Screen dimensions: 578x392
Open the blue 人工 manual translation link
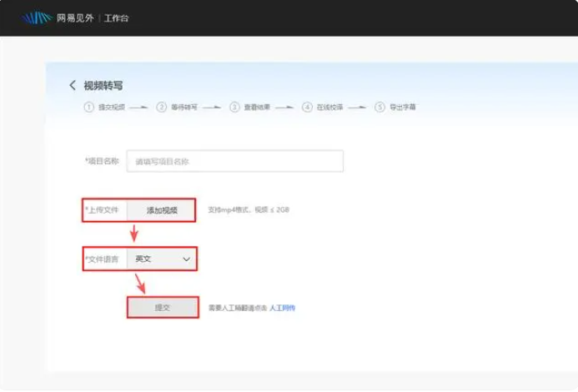(x=283, y=308)
